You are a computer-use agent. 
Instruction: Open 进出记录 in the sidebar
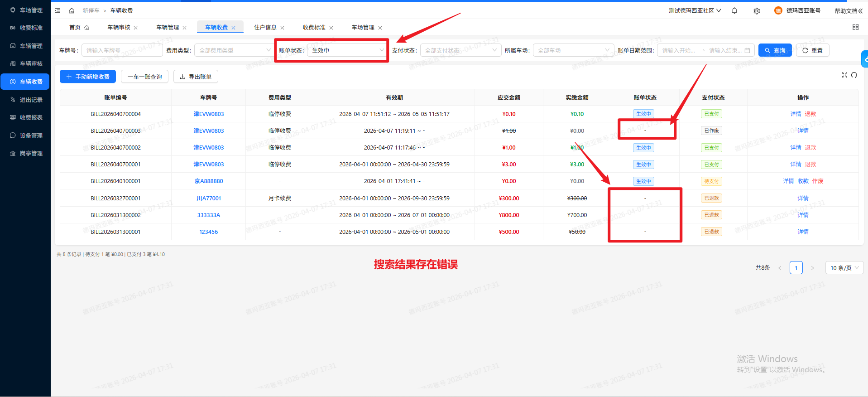(31, 100)
